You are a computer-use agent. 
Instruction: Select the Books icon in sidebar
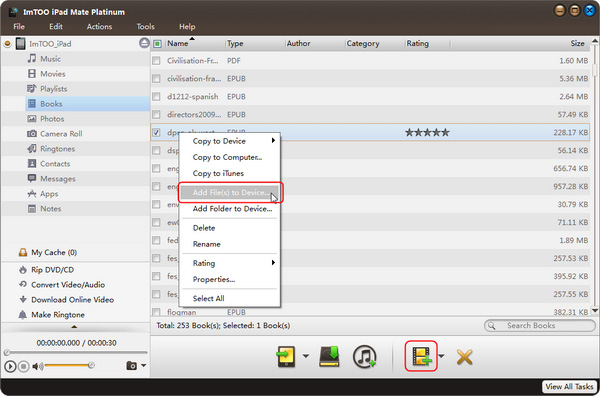[x=33, y=104]
